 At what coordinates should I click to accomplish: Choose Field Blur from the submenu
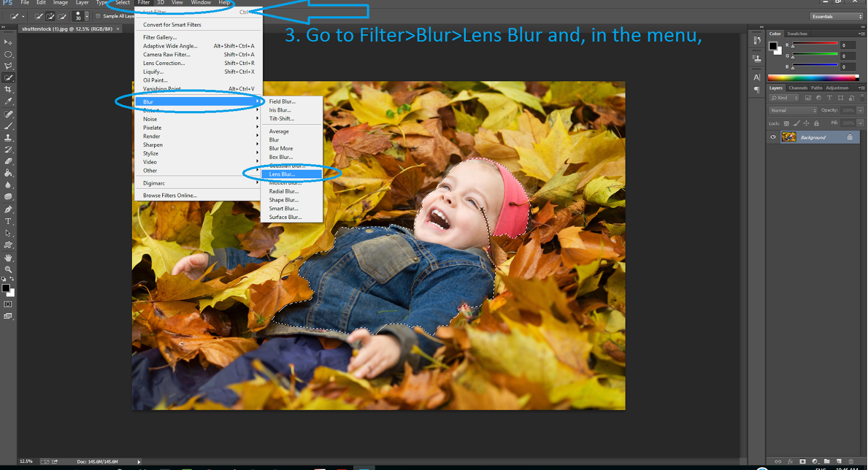[x=292, y=101]
